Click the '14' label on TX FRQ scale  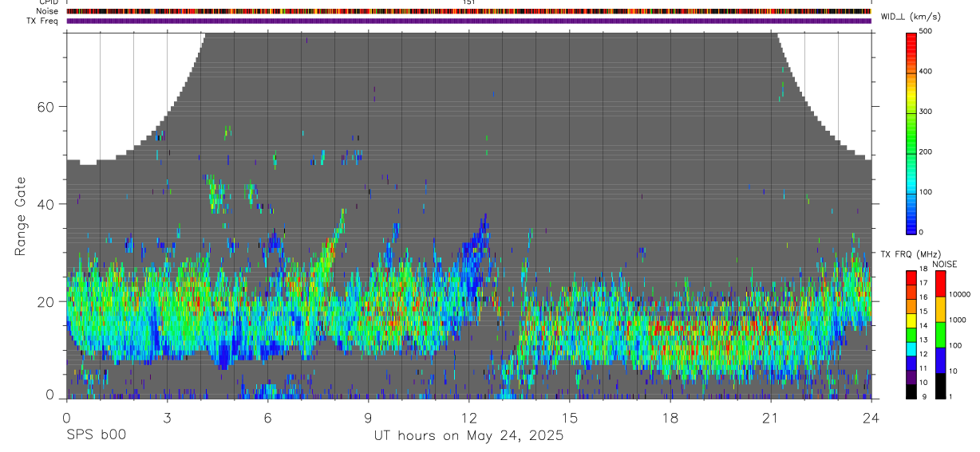point(924,325)
